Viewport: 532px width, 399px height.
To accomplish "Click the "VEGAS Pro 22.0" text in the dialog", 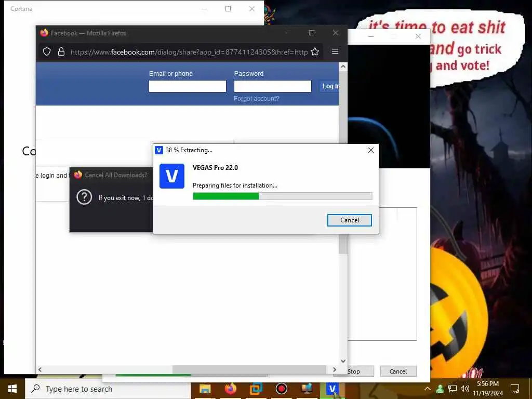I will [215, 168].
